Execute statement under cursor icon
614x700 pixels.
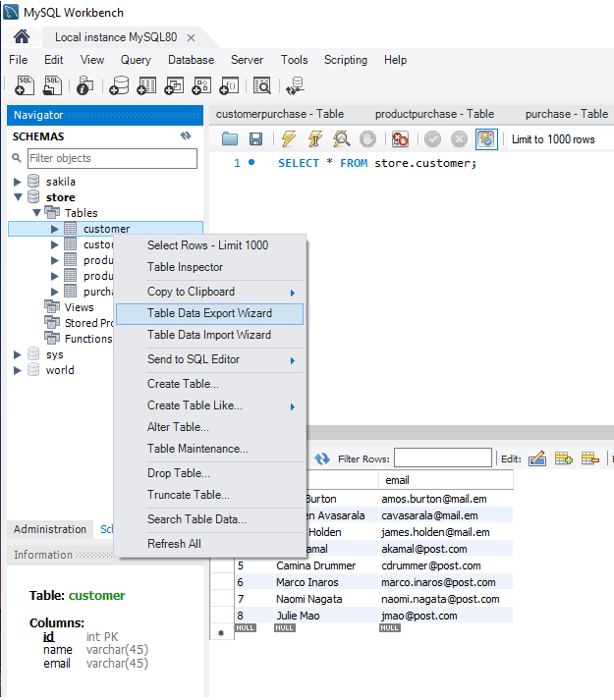[x=315, y=139]
